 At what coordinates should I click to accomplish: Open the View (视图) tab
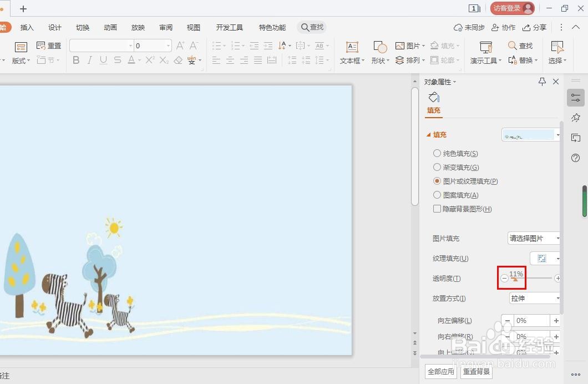pos(194,27)
